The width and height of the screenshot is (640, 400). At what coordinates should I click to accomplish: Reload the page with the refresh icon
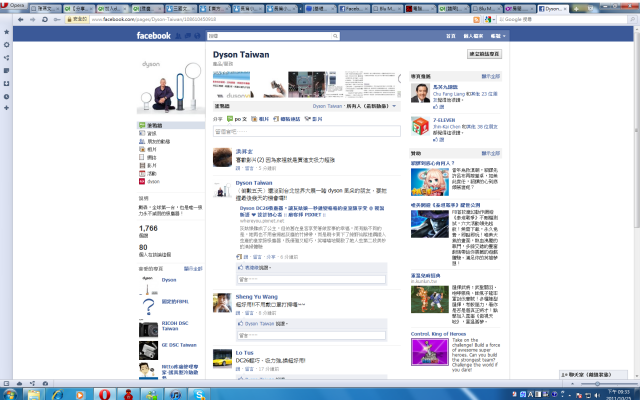coord(45,19)
